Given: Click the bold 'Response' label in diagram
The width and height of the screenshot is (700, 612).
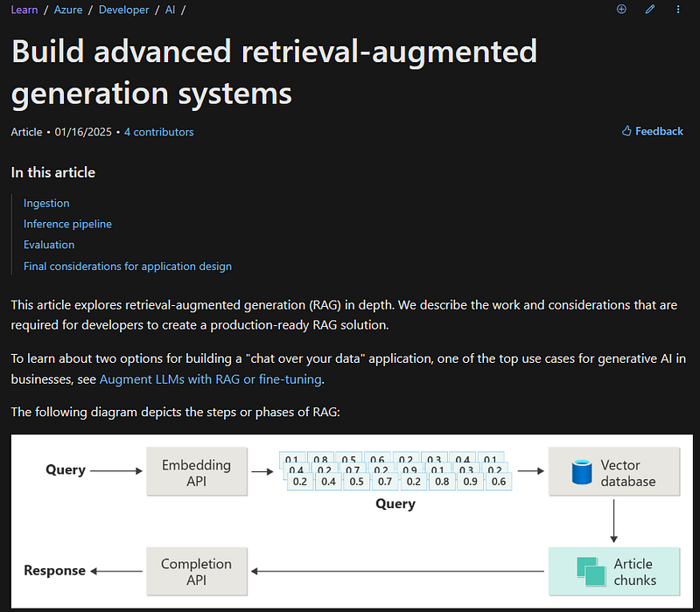Looking at the screenshot, I should click(54, 571).
